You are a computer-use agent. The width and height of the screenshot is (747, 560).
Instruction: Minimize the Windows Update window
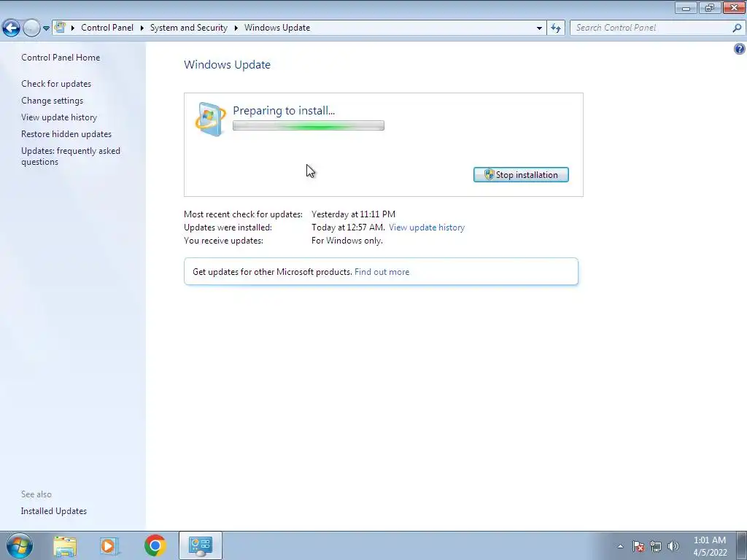[x=686, y=7]
